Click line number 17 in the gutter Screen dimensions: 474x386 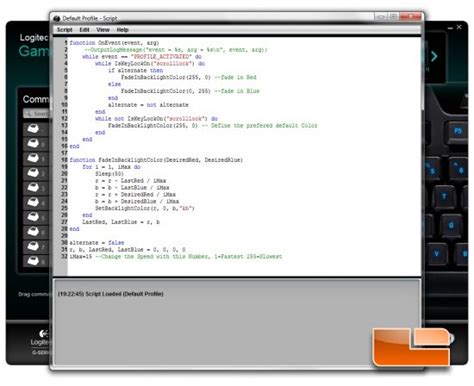coord(64,153)
